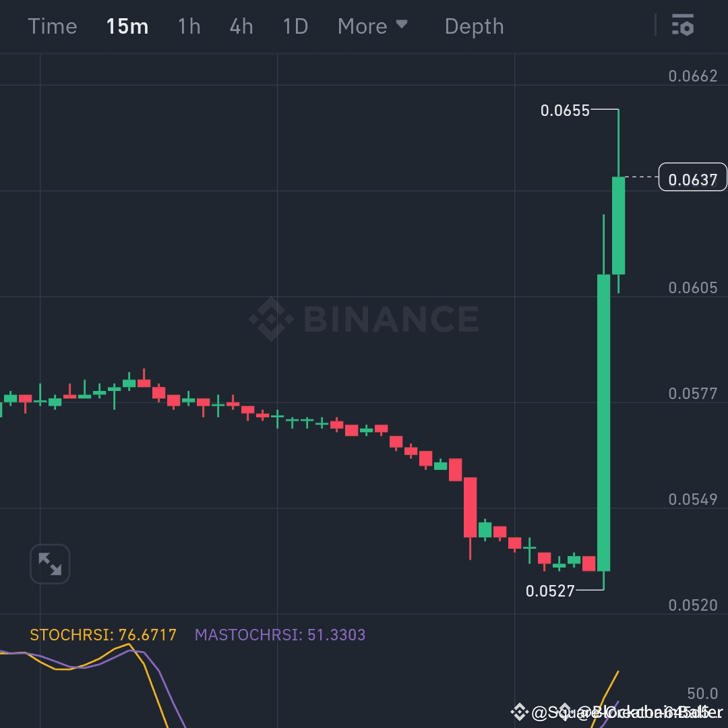
Task: Select the Time interval option
Action: pyautogui.click(x=52, y=26)
